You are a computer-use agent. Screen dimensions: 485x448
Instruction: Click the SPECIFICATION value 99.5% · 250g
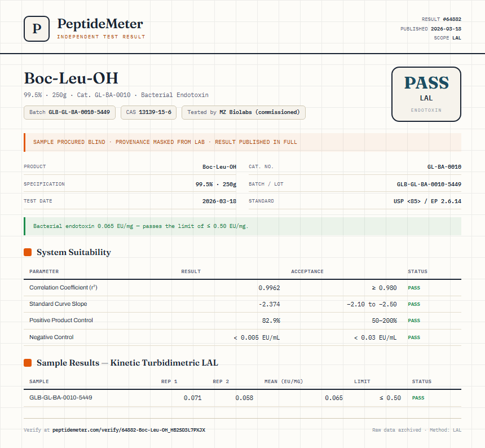216,184
